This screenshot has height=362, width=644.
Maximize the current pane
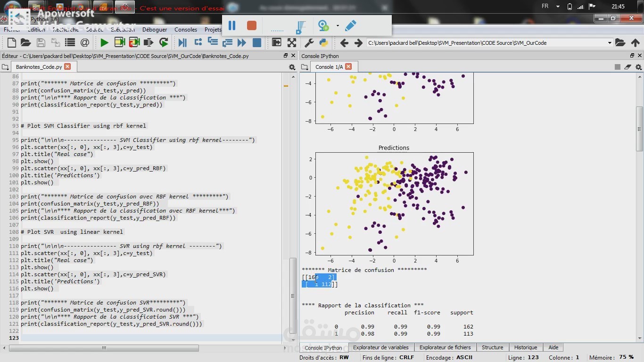pyautogui.click(x=276, y=42)
